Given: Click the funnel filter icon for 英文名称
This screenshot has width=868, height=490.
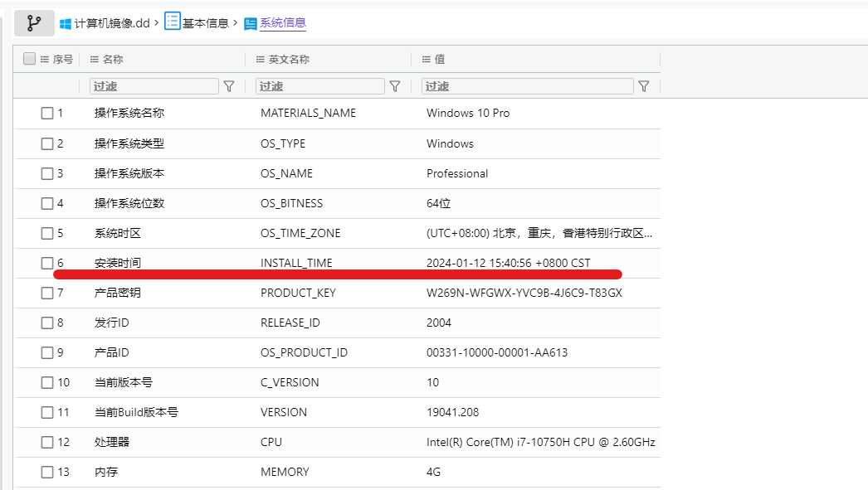Looking at the screenshot, I should [x=395, y=86].
